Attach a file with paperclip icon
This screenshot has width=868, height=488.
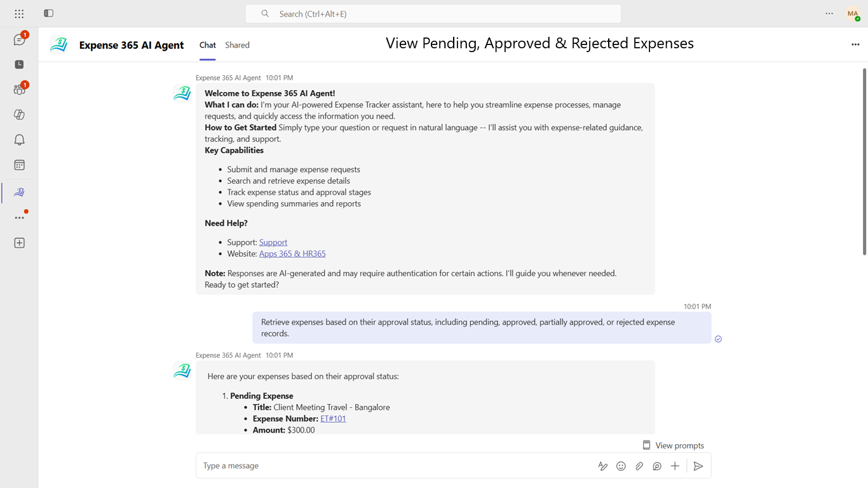tap(639, 466)
